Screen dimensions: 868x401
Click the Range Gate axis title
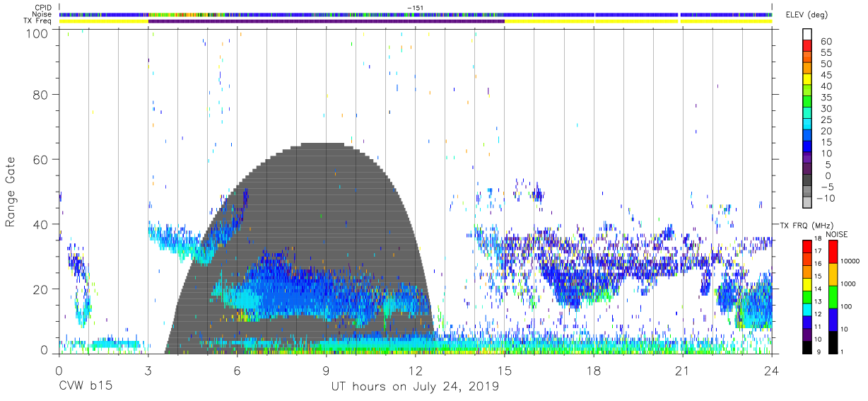[11, 192]
